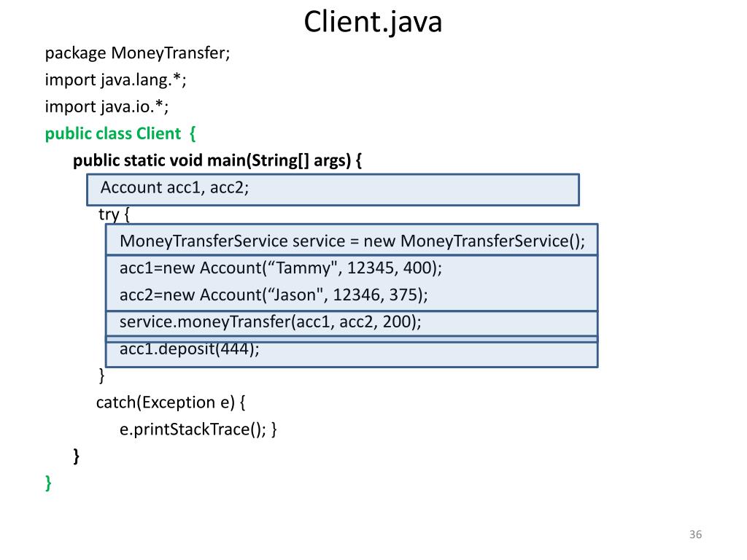Click the acc1=new Account("Tammy") line
This screenshot has height=560, width=747.
(x=281, y=268)
